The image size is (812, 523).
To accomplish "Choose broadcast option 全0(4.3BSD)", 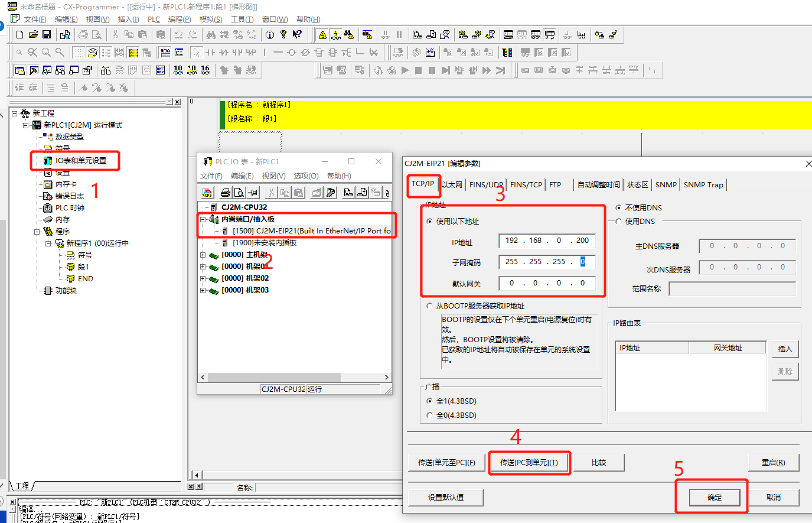I will [x=429, y=415].
